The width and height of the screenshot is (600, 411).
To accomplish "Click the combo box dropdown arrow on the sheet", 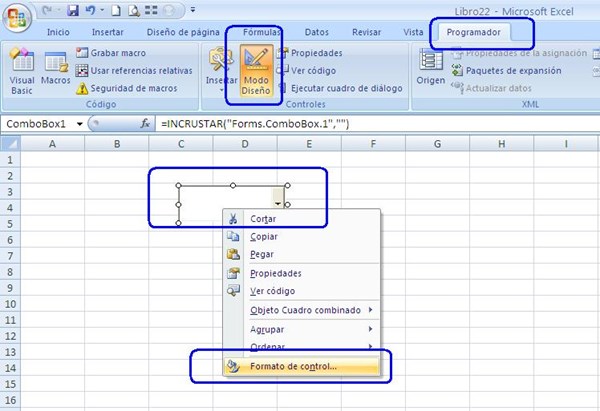I will [x=278, y=198].
